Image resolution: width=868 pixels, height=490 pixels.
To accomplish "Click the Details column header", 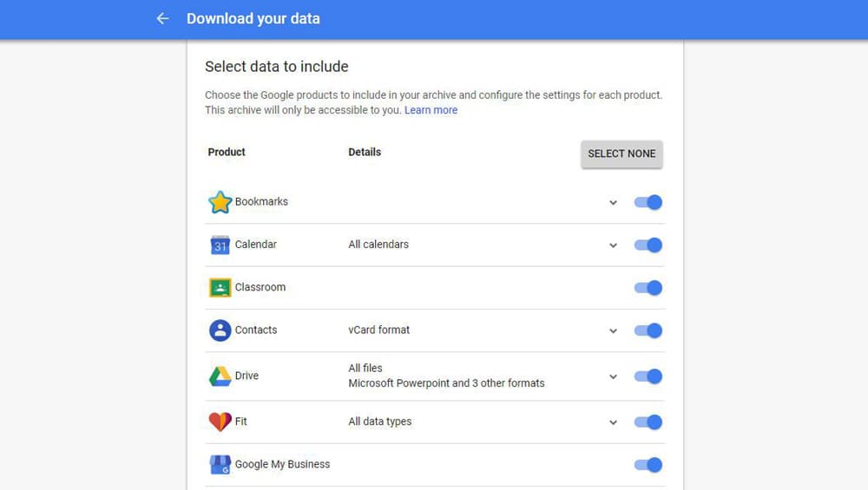I will [x=365, y=152].
